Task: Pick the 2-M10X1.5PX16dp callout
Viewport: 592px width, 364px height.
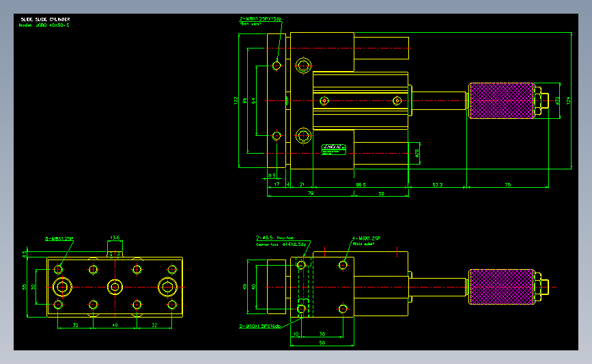Action: [x=259, y=326]
